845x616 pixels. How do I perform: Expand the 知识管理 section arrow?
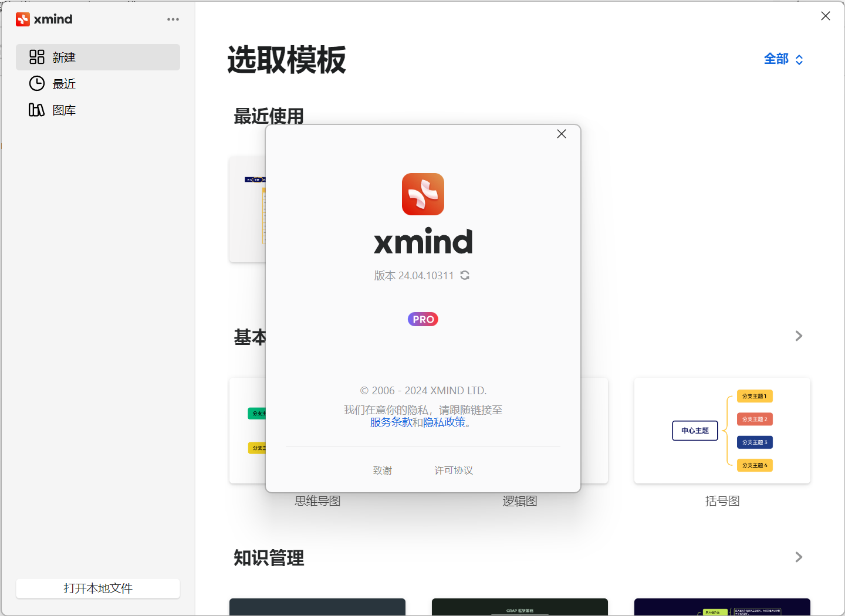(799, 557)
